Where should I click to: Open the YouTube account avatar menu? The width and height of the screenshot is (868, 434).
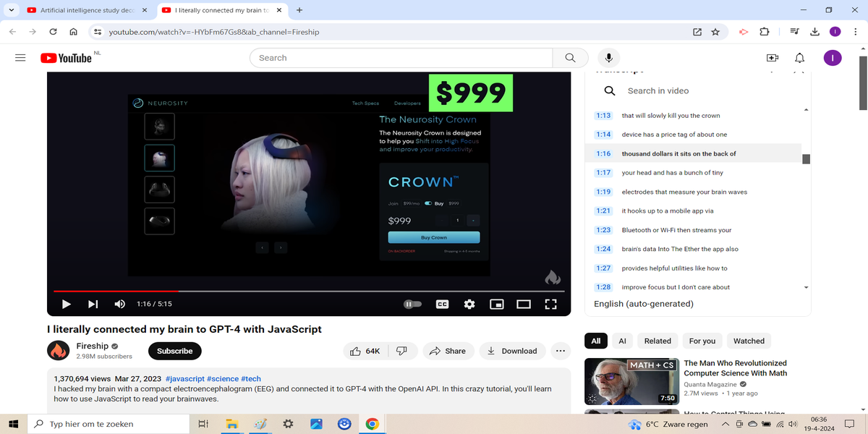click(833, 58)
